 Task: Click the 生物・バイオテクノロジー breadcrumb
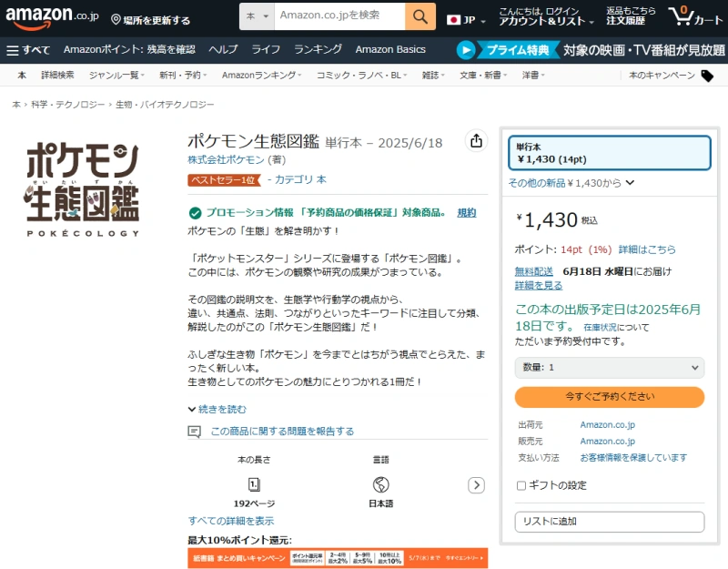point(165,105)
